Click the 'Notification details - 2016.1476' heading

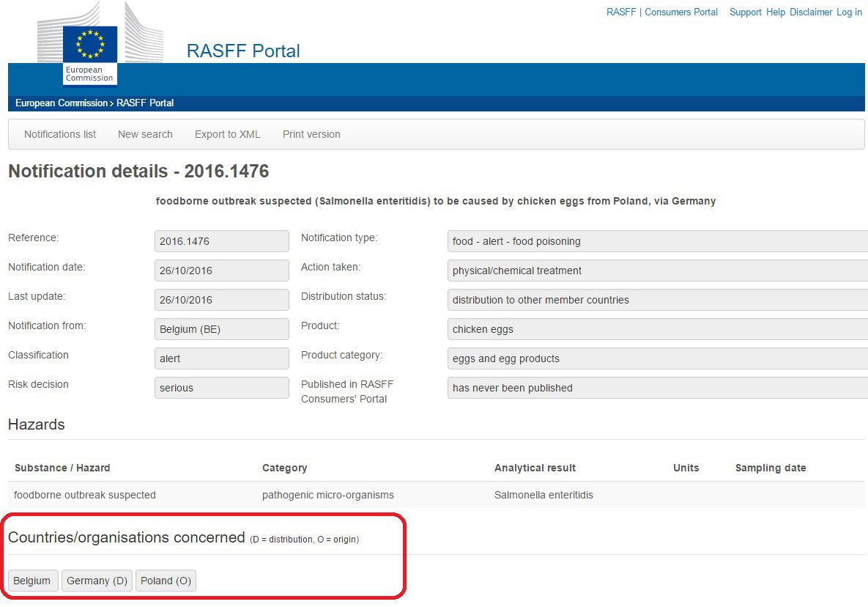pyautogui.click(x=138, y=171)
